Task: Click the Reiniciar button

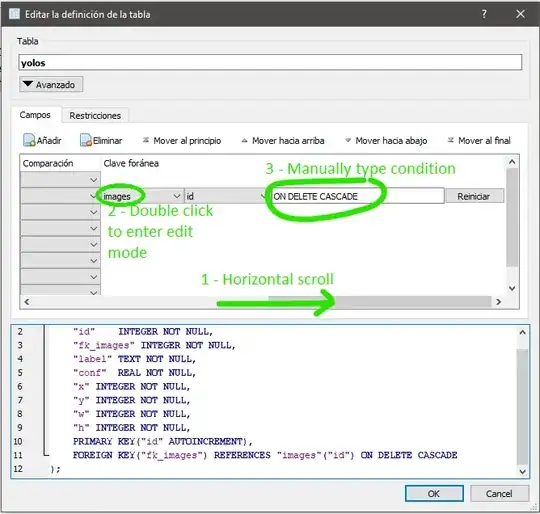Action: (475, 196)
